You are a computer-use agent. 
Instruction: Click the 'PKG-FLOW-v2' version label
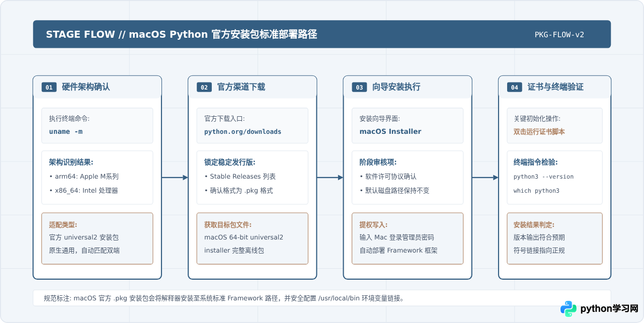coord(559,35)
